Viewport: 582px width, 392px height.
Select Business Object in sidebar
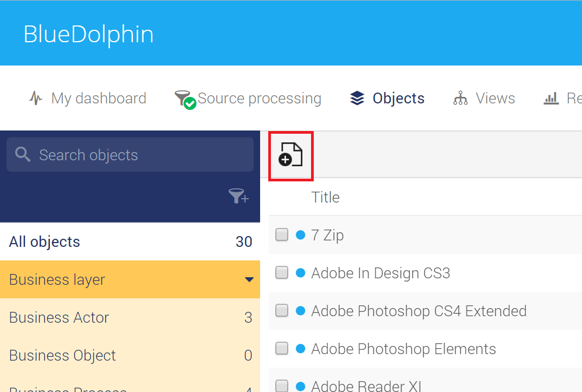pyautogui.click(x=130, y=355)
